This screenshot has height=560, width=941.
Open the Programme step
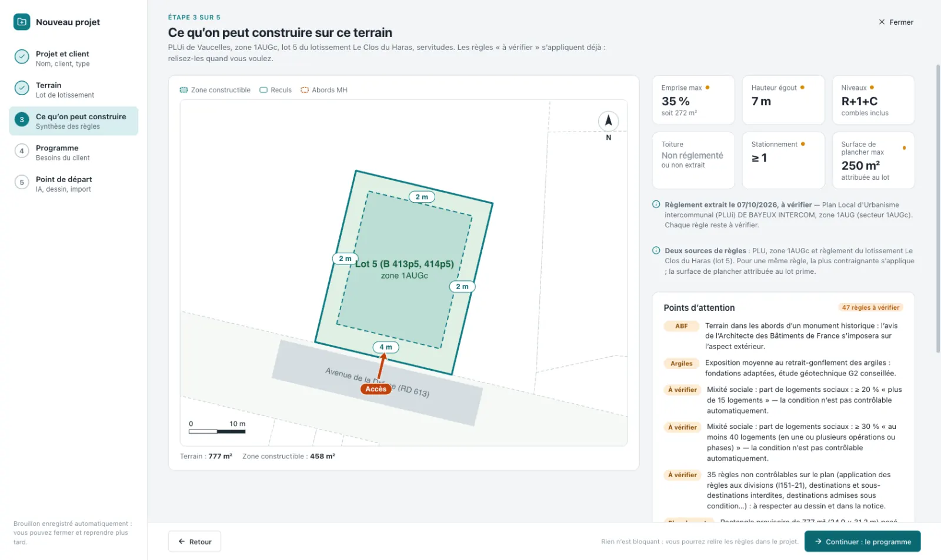click(74, 152)
